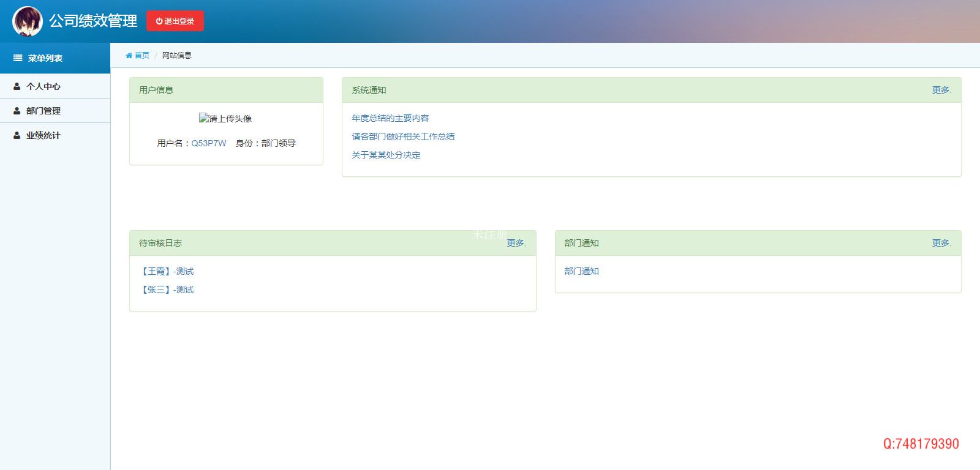Open the 部门通知 notice entry link

581,271
